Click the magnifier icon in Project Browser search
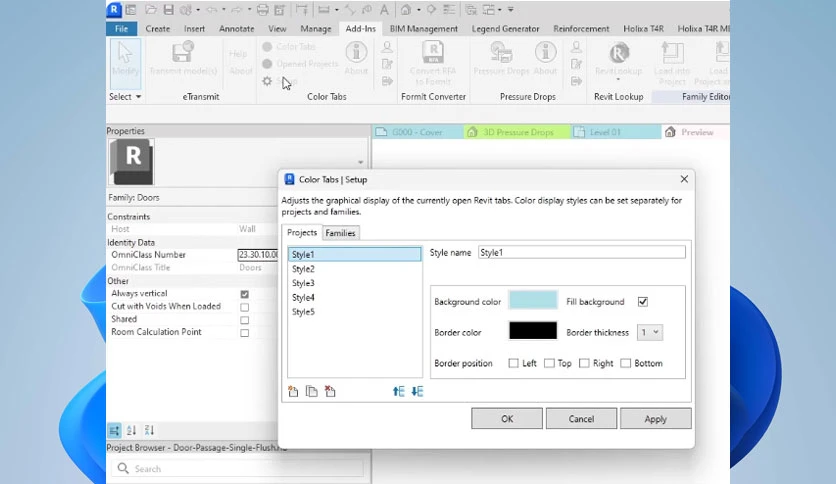This screenshot has width=836, height=484. tap(123, 469)
